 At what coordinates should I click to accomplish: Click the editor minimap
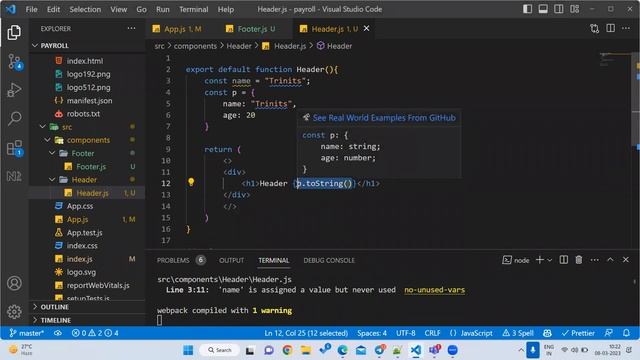click(616, 60)
